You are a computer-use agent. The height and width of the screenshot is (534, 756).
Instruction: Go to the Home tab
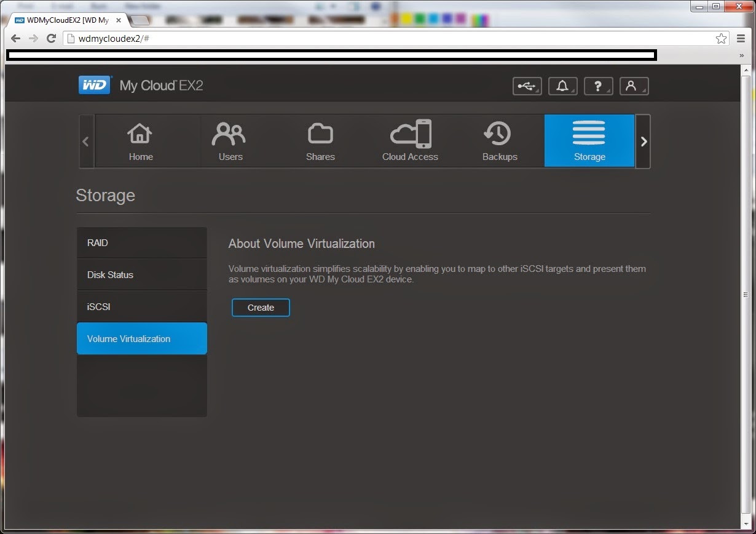tap(141, 141)
